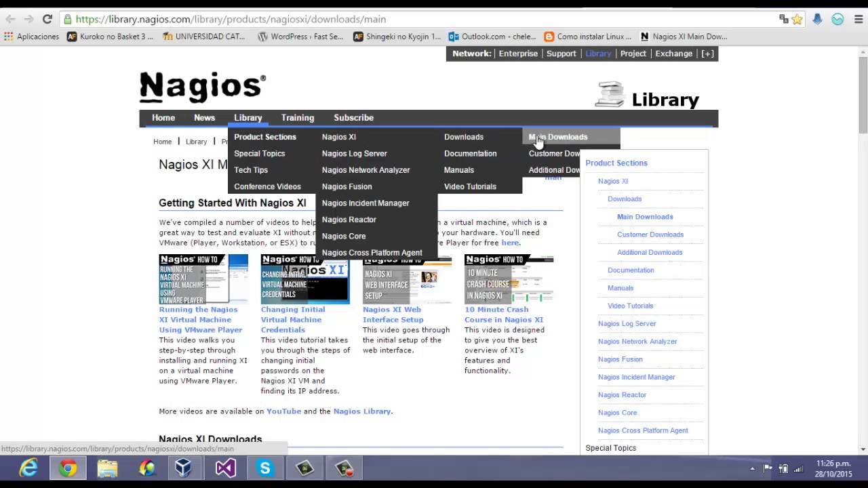Open Visual Studio from the taskbar
Image resolution: width=868 pixels, height=488 pixels.
225,468
